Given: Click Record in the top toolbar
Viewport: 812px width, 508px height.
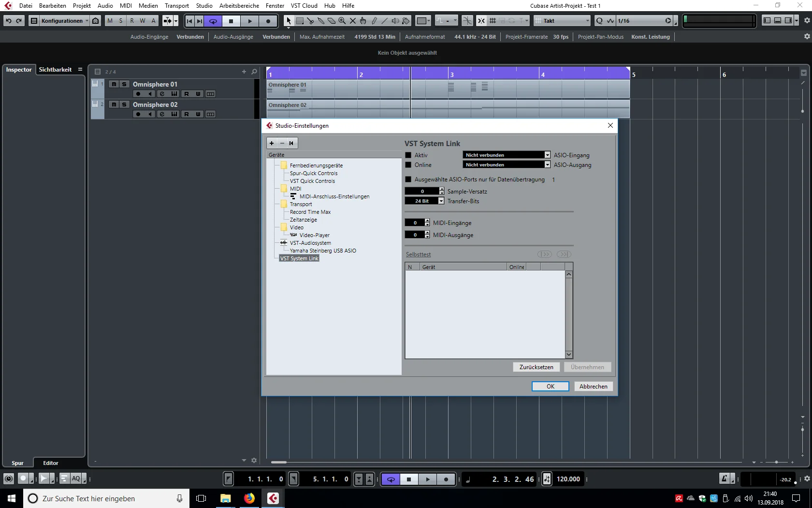Looking at the screenshot, I should 268,21.
